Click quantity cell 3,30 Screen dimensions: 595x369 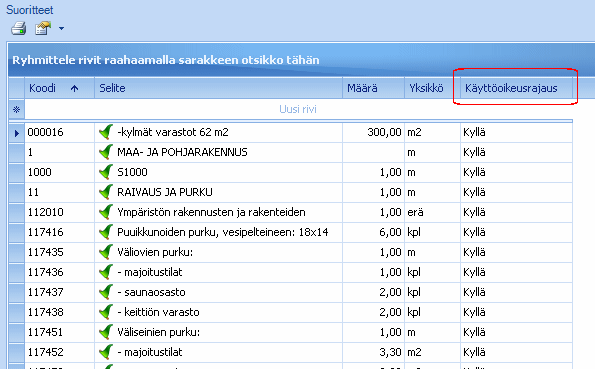click(x=373, y=352)
